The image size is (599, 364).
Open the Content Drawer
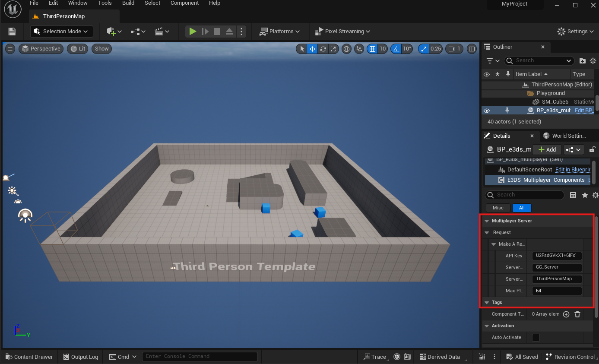pyautogui.click(x=29, y=357)
